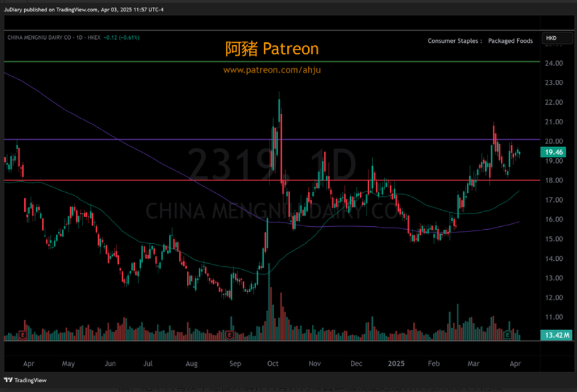Viewport: 577px width, 392px height.
Task: Click the Consumer Staples sector label
Action: 453,41
